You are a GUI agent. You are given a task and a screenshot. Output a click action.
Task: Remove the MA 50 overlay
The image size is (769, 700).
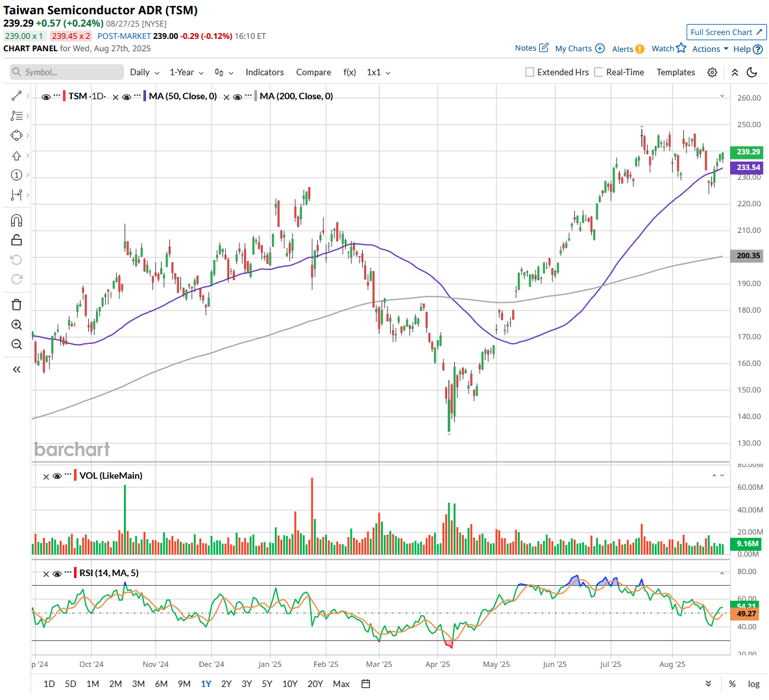click(x=116, y=97)
